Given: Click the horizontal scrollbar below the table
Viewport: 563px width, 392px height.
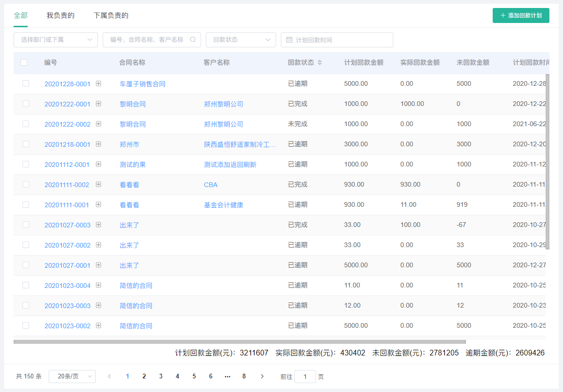Looking at the screenshot, I should tap(240, 342).
